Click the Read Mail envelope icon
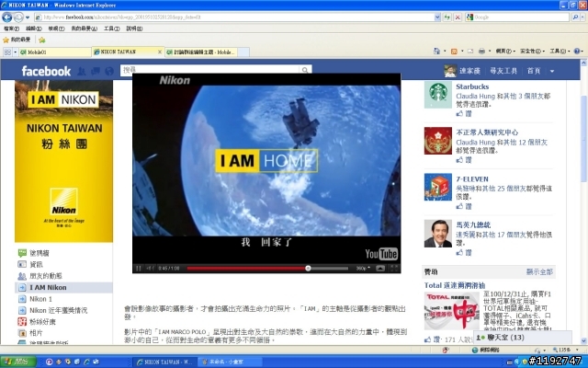The image size is (588, 368). [x=470, y=52]
